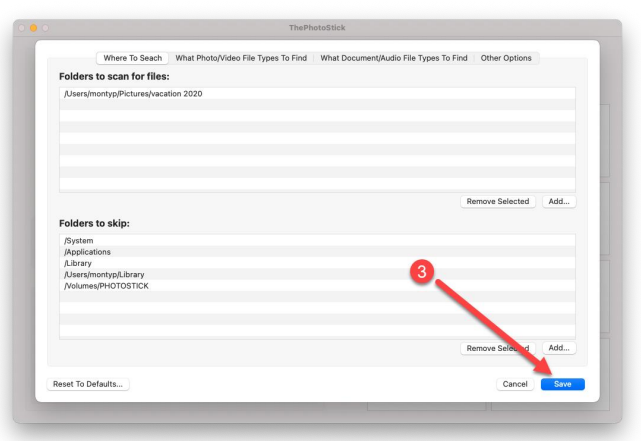Click Reset To Defaults... button
The image size is (641, 441).
tap(88, 384)
